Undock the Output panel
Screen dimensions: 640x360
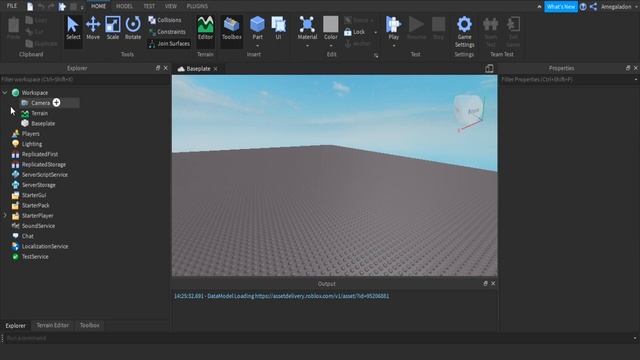point(485,283)
